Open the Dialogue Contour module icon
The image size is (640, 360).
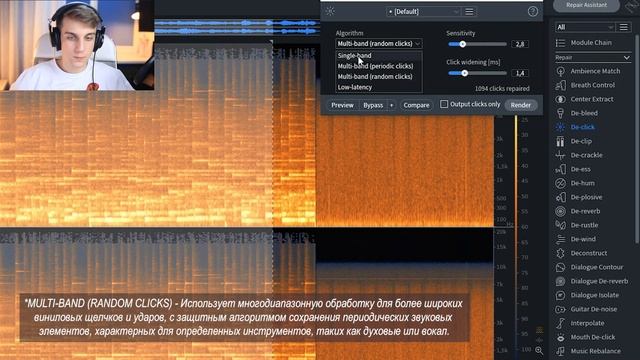tap(560, 267)
